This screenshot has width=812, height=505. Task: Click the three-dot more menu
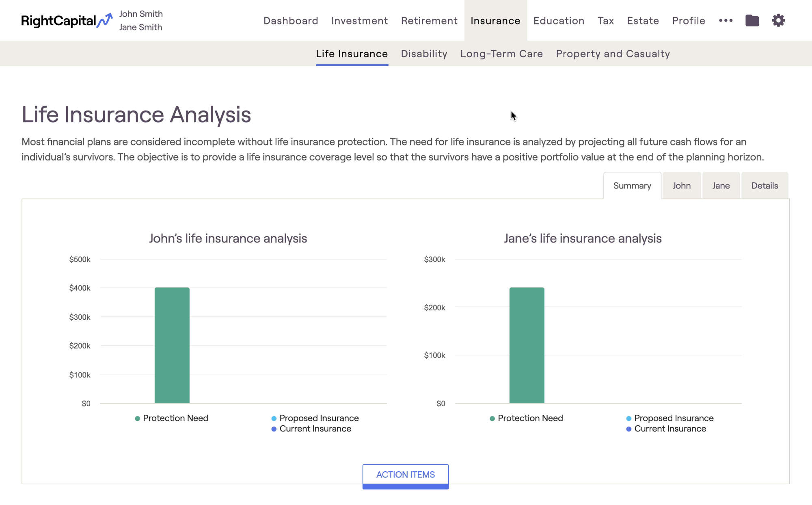[x=726, y=20]
